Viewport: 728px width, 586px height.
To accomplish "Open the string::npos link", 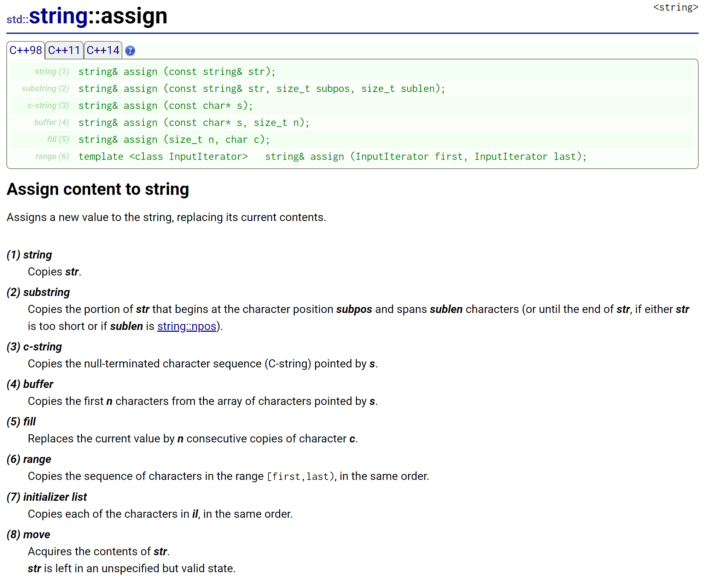I will click(x=187, y=326).
